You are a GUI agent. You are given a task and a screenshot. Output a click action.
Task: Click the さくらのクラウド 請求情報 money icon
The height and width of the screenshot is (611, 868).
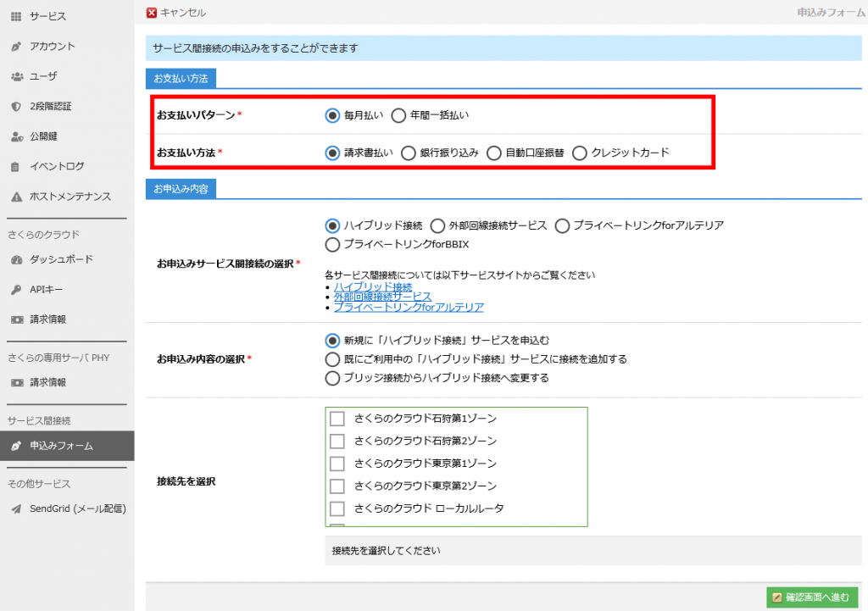17,319
